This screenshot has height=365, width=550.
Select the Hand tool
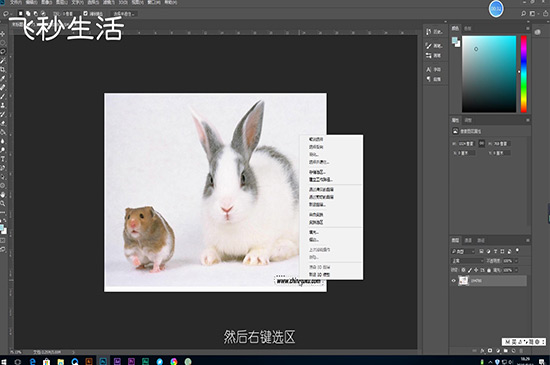[3, 195]
